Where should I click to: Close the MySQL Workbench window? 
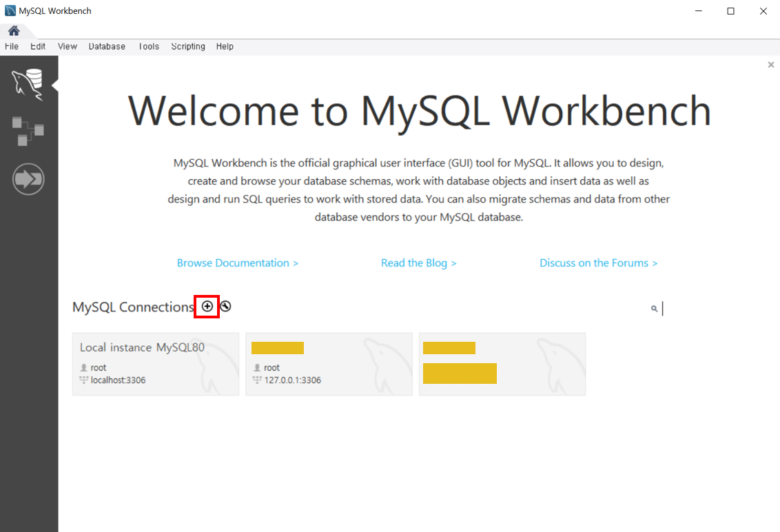coord(763,11)
